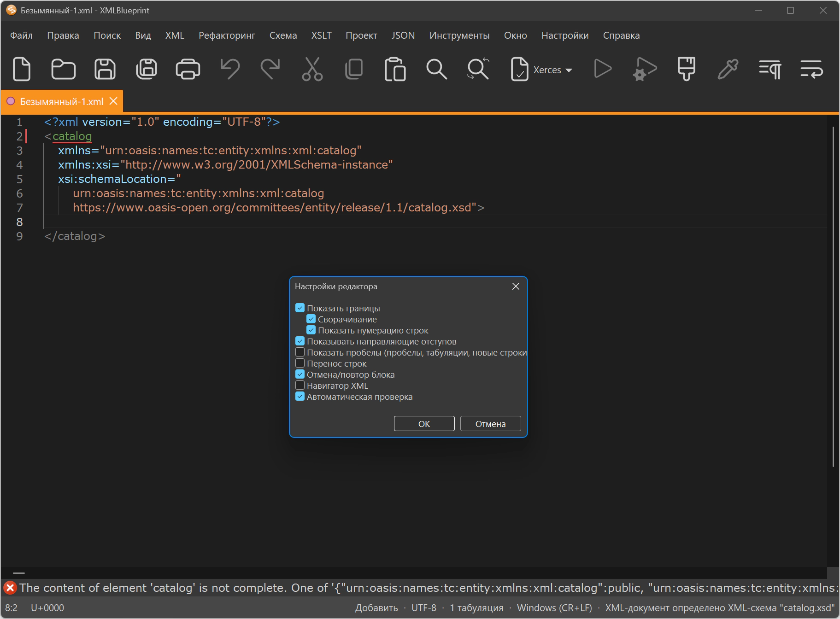This screenshot has width=840, height=619.
Task: Enable the Навигатор XML checkbox
Action: pyautogui.click(x=300, y=385)
